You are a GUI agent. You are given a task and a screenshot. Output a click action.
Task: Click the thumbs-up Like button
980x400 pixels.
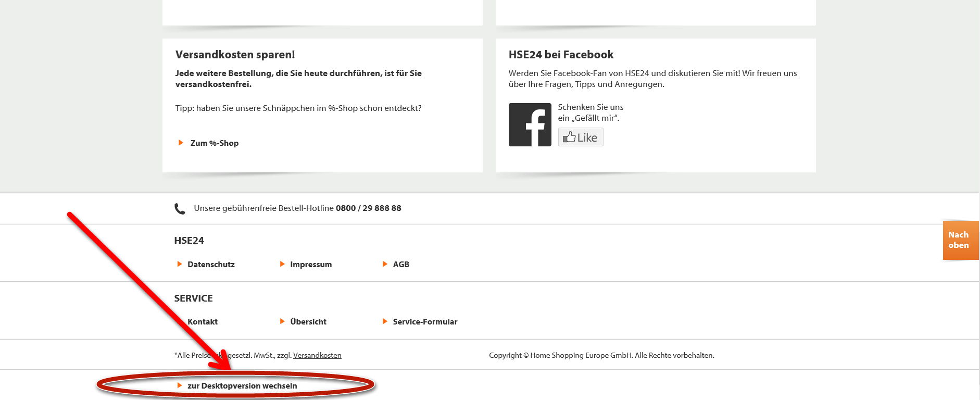(580, 137)
